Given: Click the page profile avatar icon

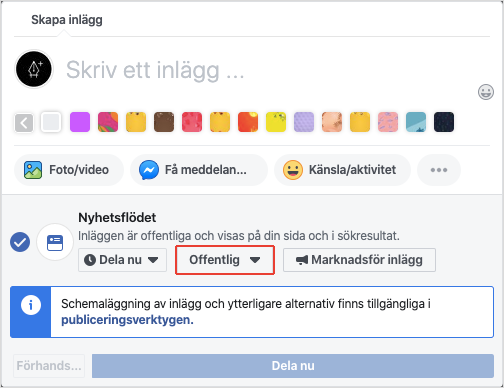Looking at the screenshot, I should click(34, 69).
